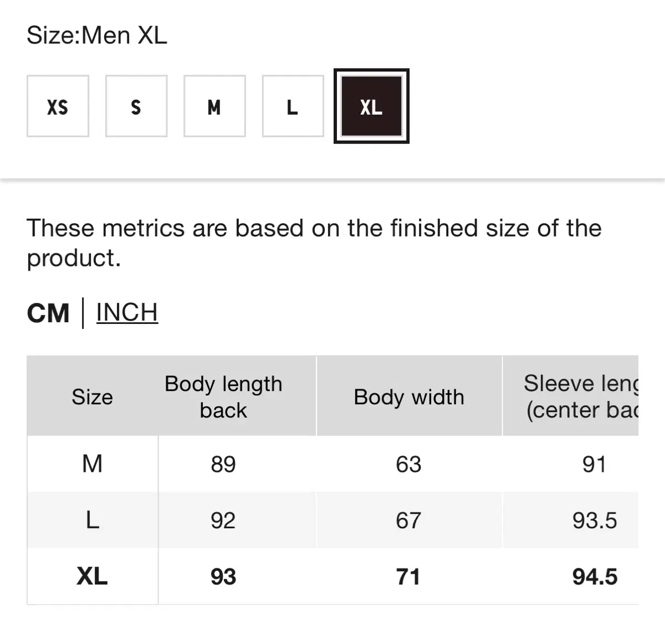665x644 pixels.
Task: Click the selected XL size box
Action: pos(371,106)
